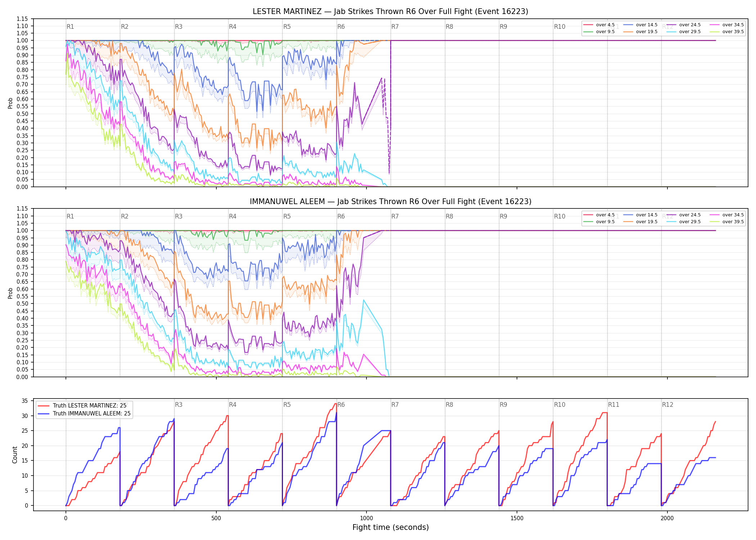Click the R7 round marker in top chart
The image size is (756, 540).
click(395, 27)
